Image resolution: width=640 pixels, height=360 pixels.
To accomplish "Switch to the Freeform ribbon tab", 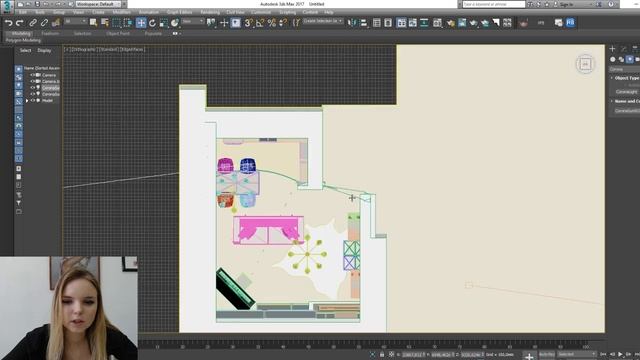I will [x=51, y=33].
